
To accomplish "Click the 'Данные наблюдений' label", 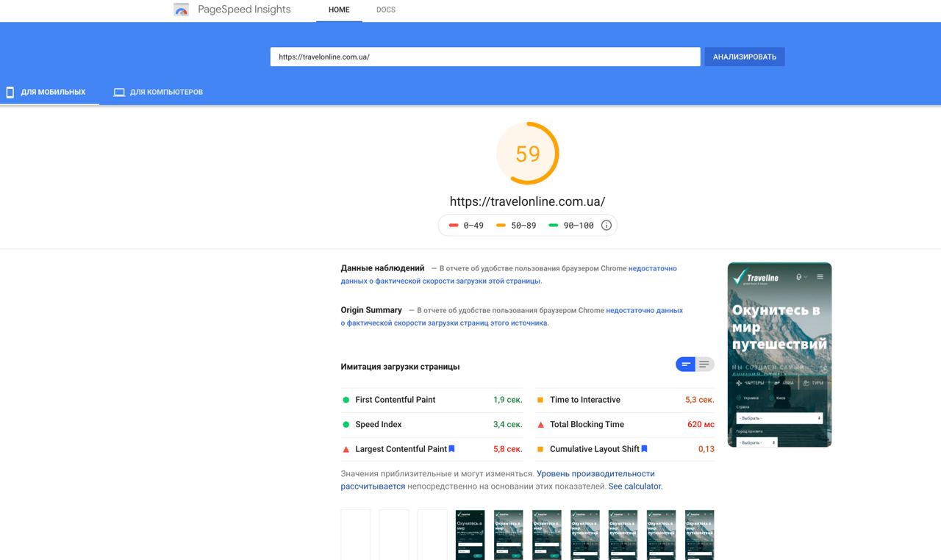I will click(382, 268).
